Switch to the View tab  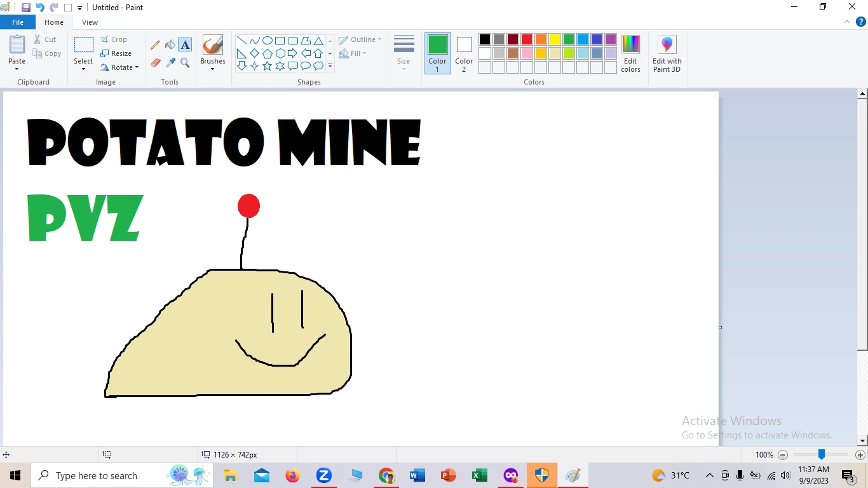[90, 22]
